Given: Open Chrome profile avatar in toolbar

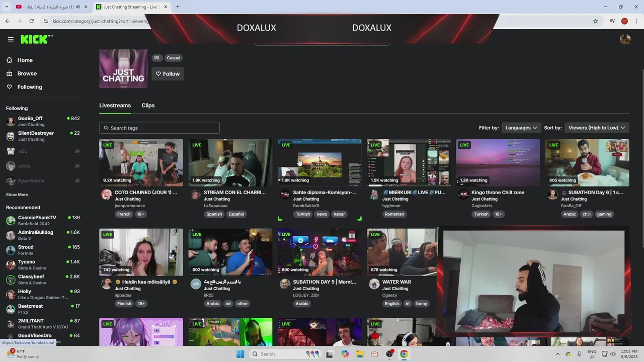Looking at the screenshot, I should 624,21.
